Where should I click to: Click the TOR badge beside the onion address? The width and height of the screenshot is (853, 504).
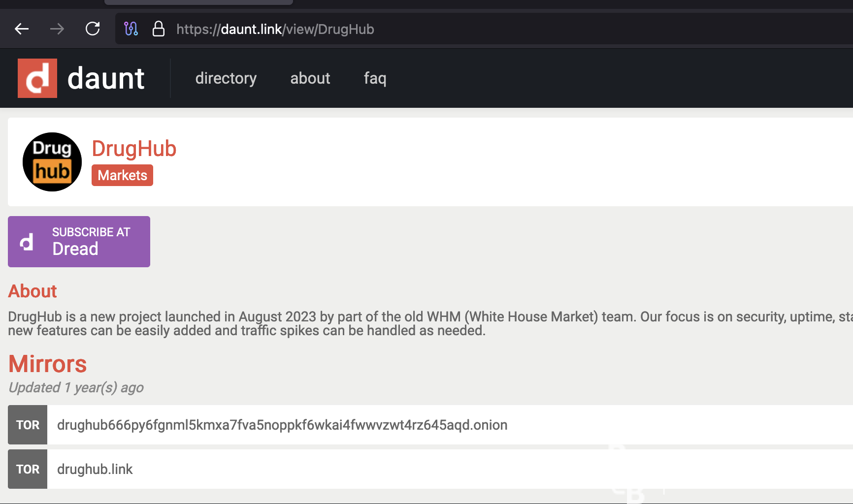28,425
